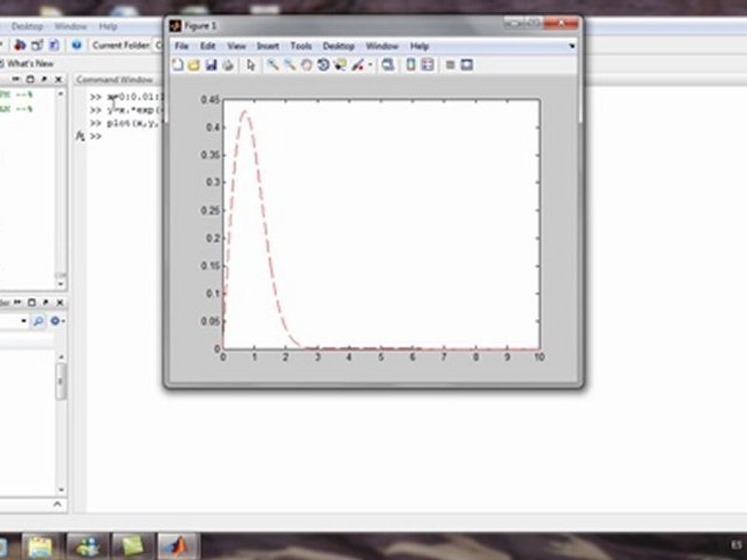This screenshot has width=747, height=560.
Task: Select the Rotate 3D tool
Action: click(323, 65)
